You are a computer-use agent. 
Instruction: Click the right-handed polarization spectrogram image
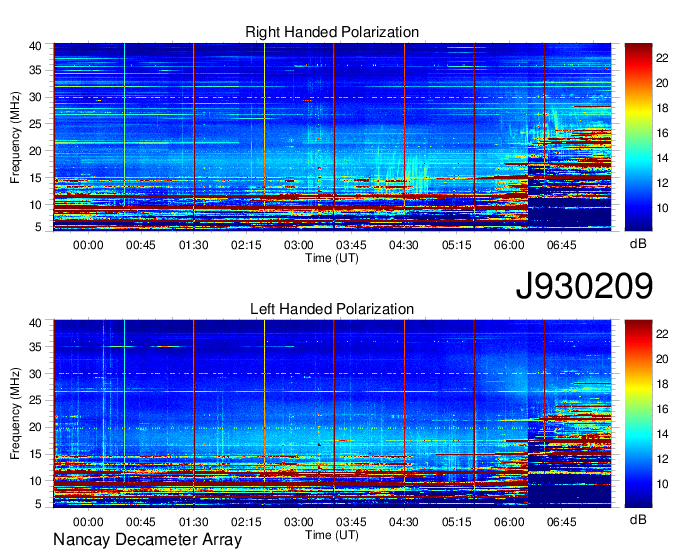point(332,137)
